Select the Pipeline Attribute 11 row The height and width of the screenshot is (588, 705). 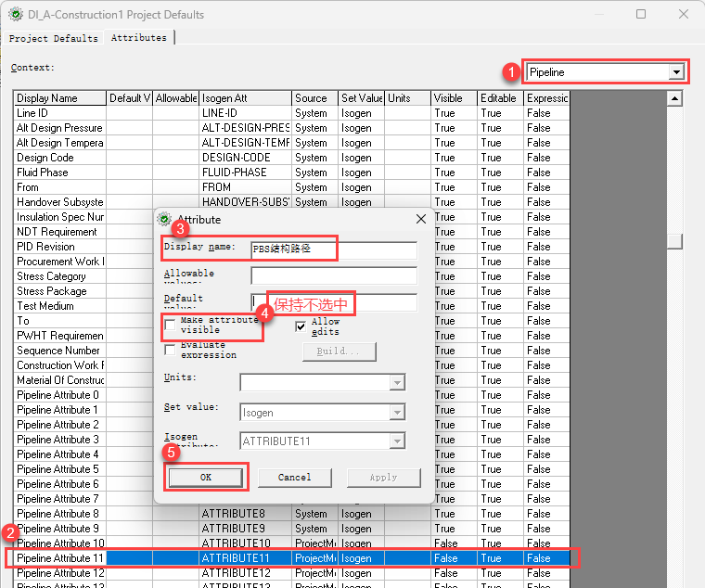point(60,558)
